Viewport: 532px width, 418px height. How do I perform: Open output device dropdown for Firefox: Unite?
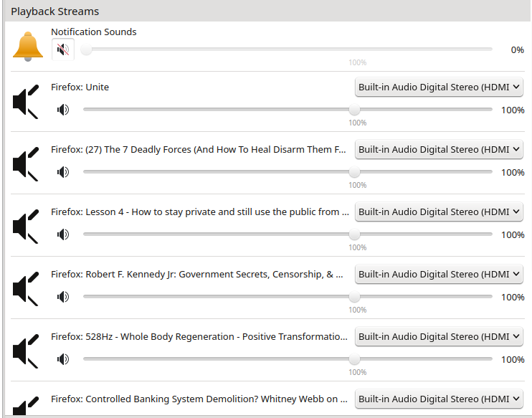[439, 87]
